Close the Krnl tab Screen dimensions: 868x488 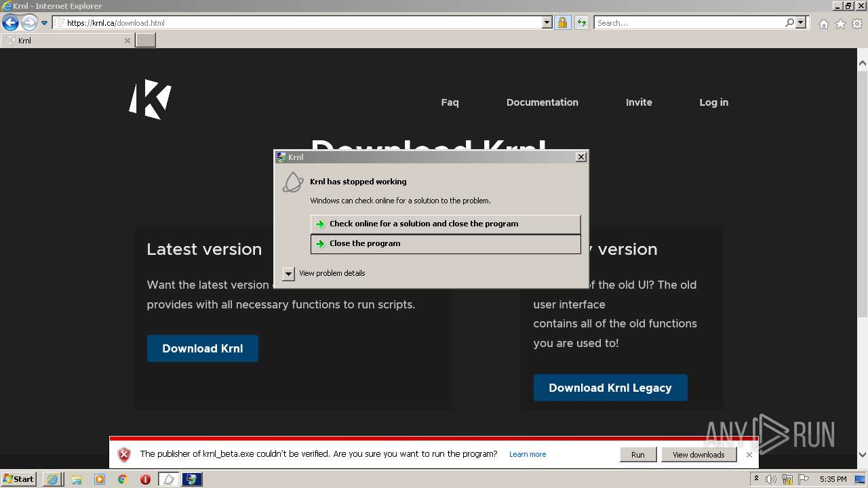tap(127, 41)
